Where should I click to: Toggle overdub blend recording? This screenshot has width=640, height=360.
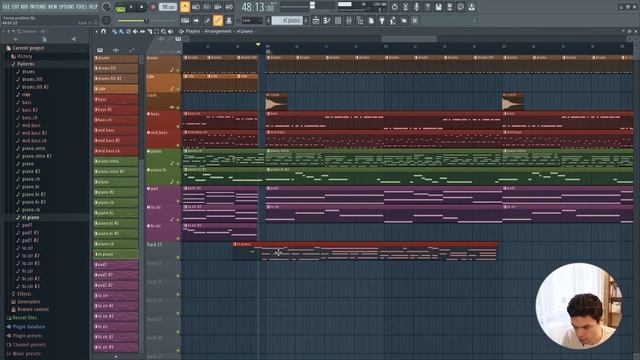click(218, 7)
